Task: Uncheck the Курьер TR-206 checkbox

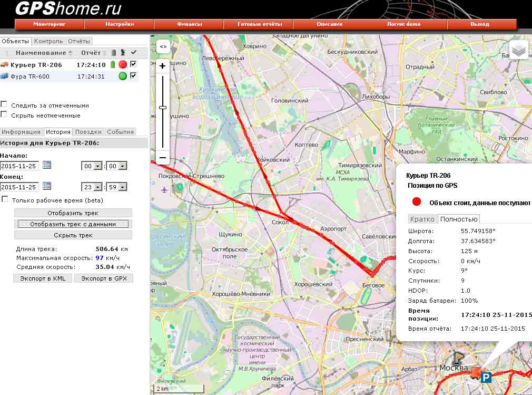Action: 133,64
